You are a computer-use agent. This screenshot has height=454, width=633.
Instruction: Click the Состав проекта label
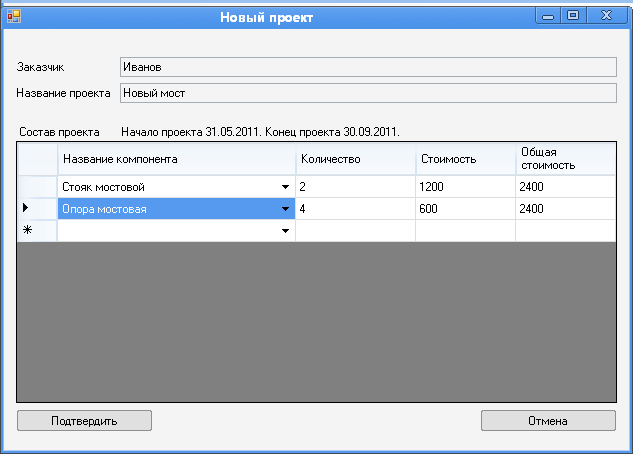(59, 132)
